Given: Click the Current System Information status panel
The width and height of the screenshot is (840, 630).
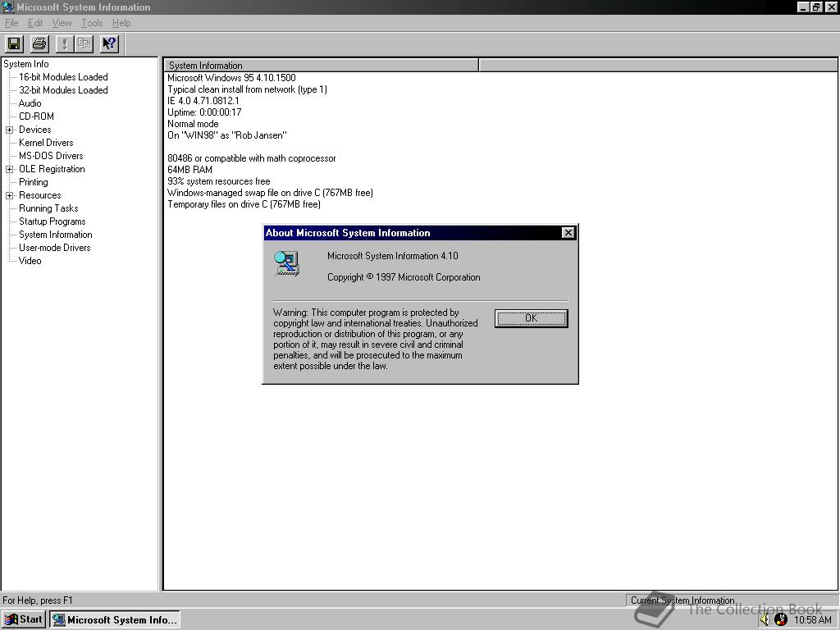Looking at the screenshot, I should 731,600.
